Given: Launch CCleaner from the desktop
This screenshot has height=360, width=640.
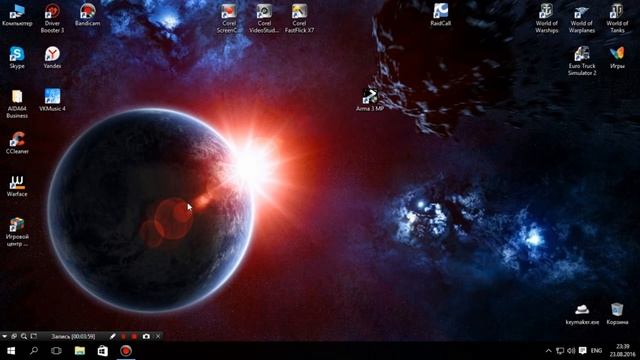Looking at the screenshot, I should [17, 143].
